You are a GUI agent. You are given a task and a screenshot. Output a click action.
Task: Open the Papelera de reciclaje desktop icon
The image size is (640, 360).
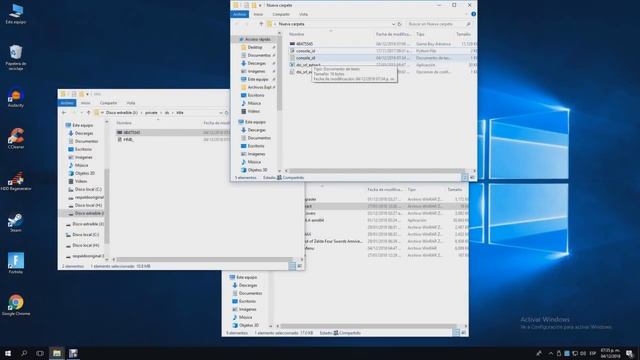[x=16, y=58]
